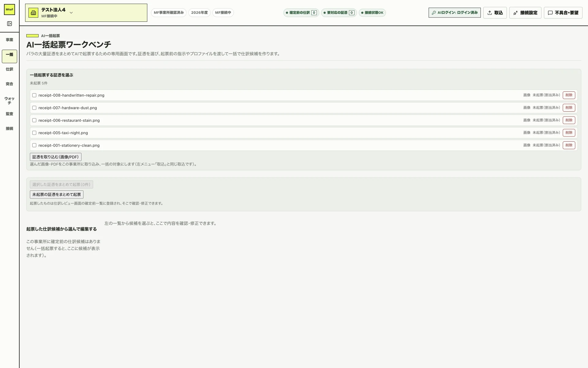This screenshot has width=588, height=368.
Task: Check receipt-005-taxi-night.png checkbox
Action: click(x=34, y=133)
